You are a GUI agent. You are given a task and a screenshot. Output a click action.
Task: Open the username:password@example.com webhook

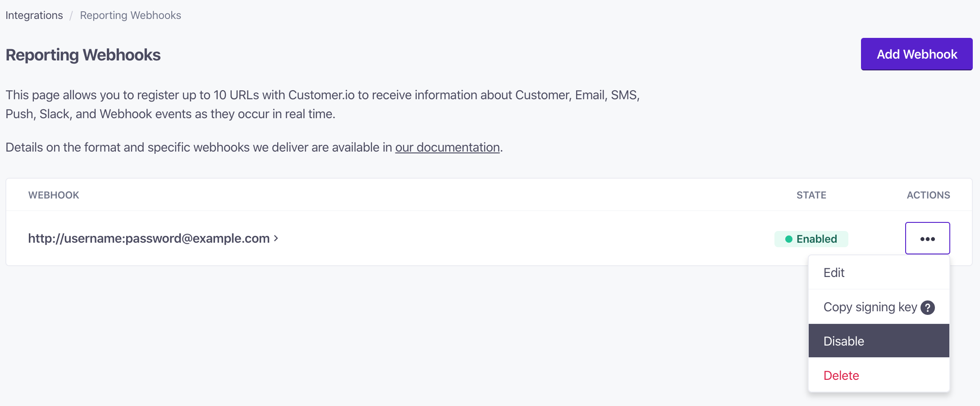(149, 238)
